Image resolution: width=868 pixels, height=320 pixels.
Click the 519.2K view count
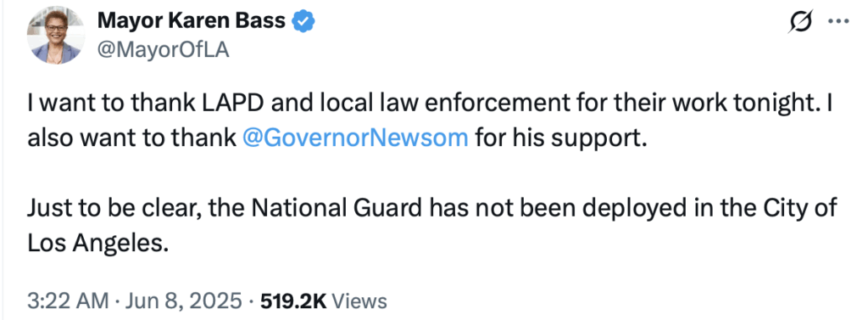293,300
